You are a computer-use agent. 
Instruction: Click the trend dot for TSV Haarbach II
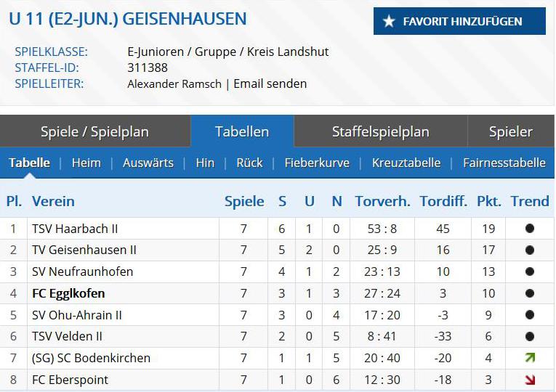pyautogui.click(x=530, y=229)
